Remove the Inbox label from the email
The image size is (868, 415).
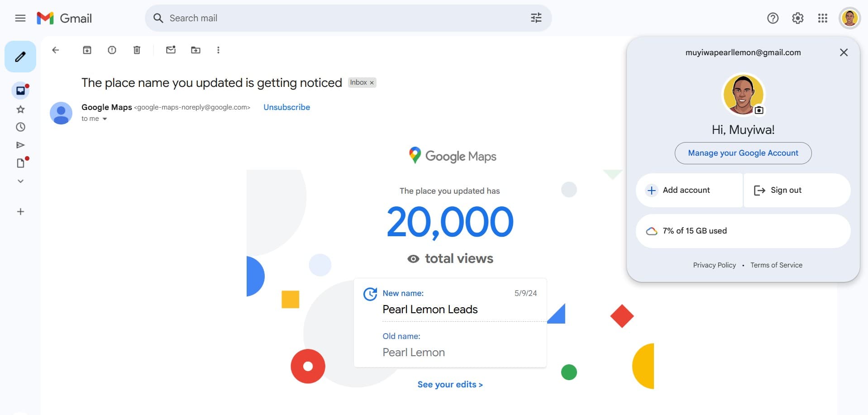point(372,83)
